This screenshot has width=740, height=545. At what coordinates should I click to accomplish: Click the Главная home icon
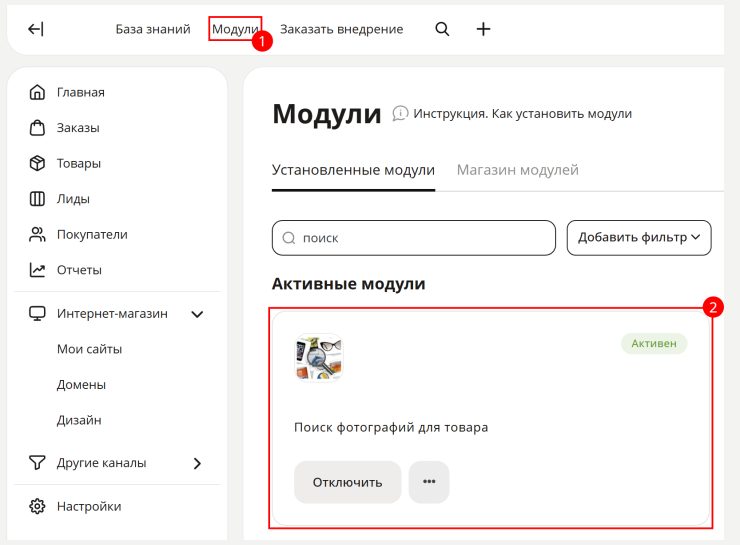[x=37, y=92]
